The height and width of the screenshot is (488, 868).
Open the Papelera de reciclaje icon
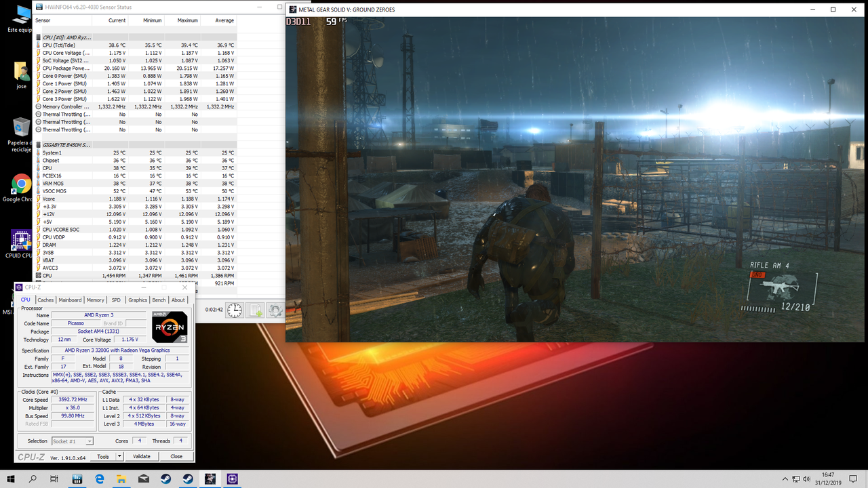[x=21, y=135]
